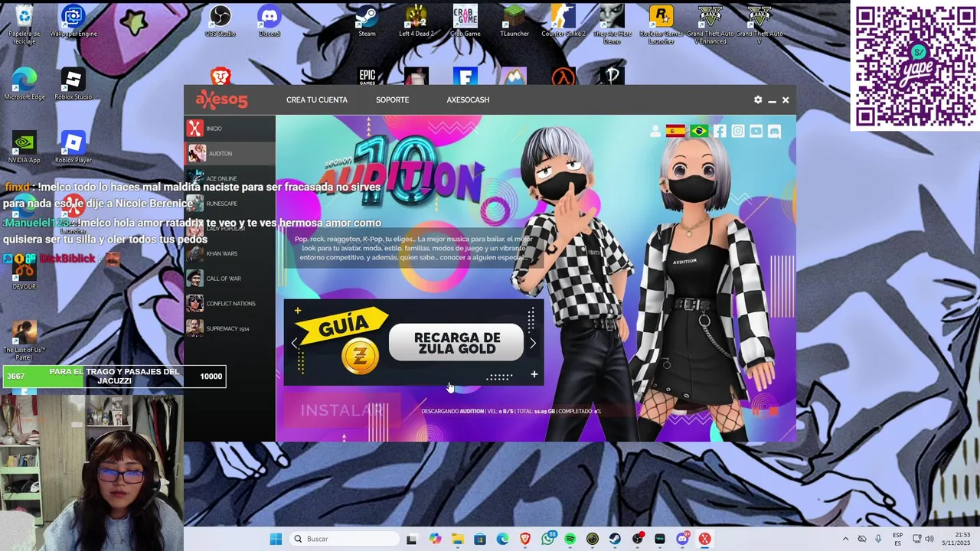Open They Are Here Demo desktop shortcut

tap(612, 24)
